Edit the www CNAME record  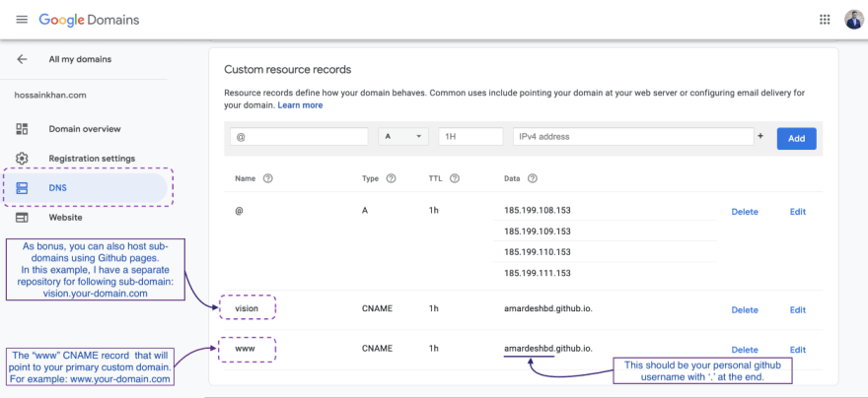[798, 350]
